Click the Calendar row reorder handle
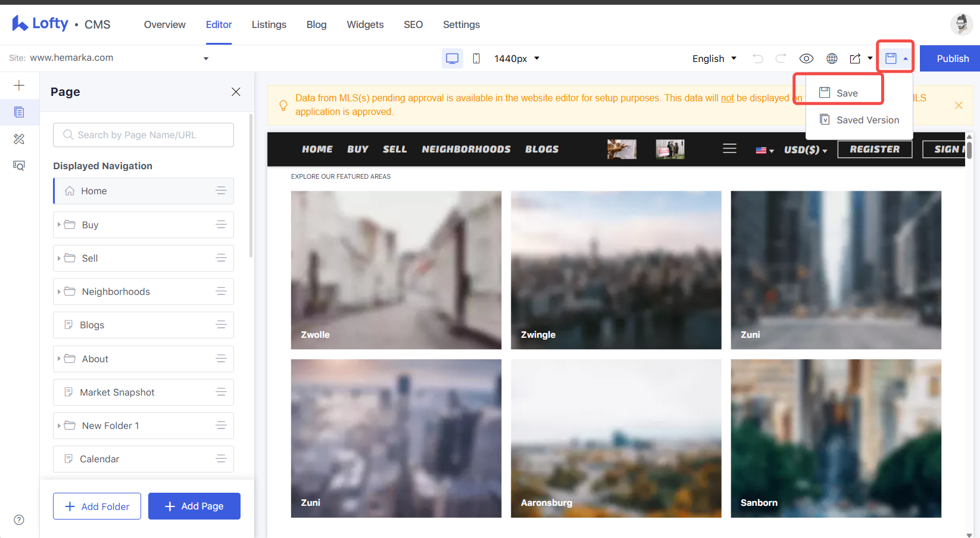This screenshot has width=980, height=538. 221,459
